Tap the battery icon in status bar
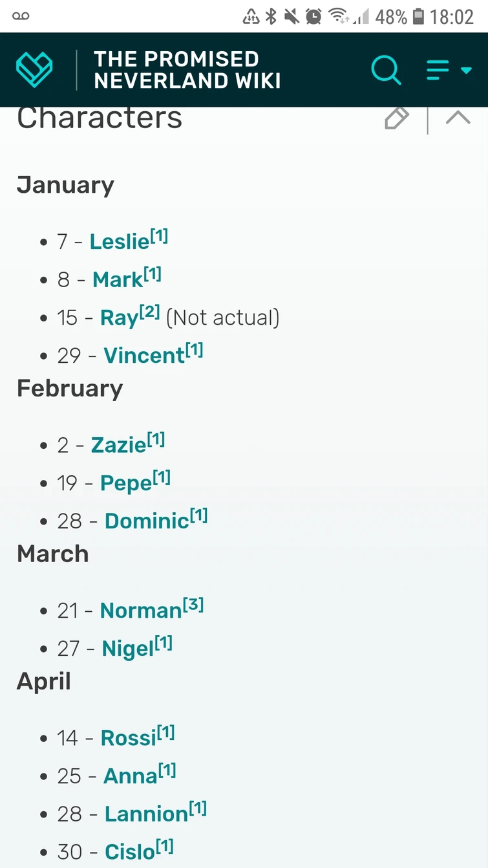Screen dimensions: 488x868 click(419, 16)
